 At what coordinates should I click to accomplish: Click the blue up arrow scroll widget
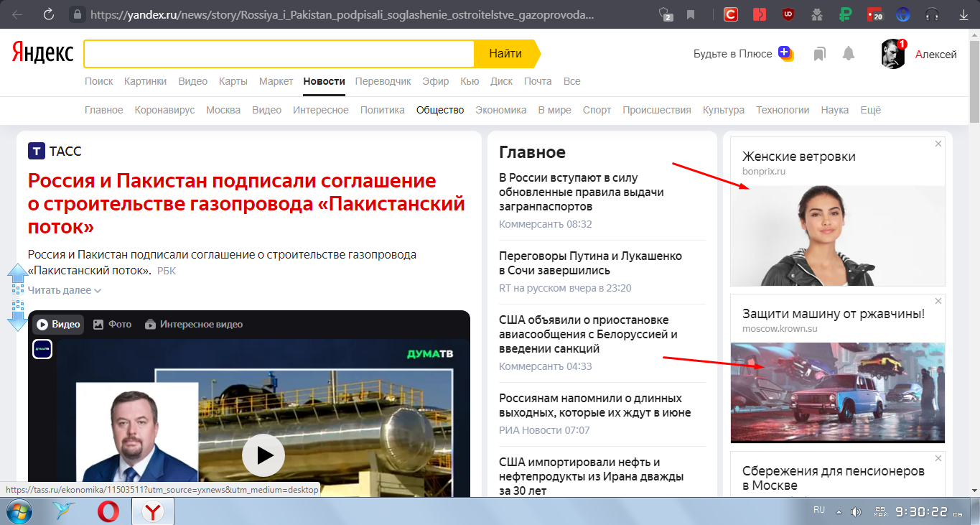pyautogui.click(x=17, y=279)
